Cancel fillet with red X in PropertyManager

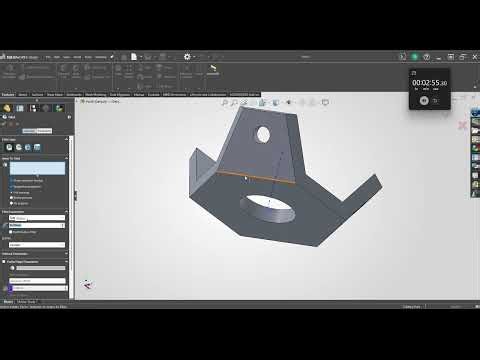point(11,124)
